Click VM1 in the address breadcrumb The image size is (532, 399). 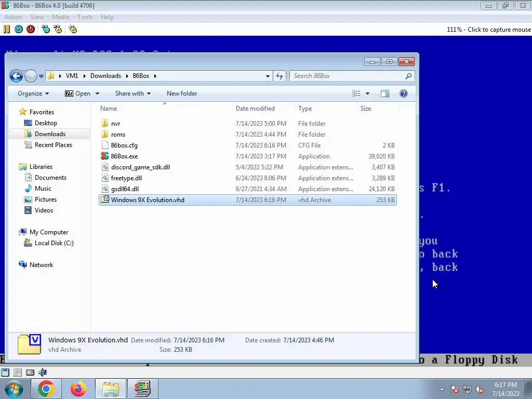(x=72, y=76)
